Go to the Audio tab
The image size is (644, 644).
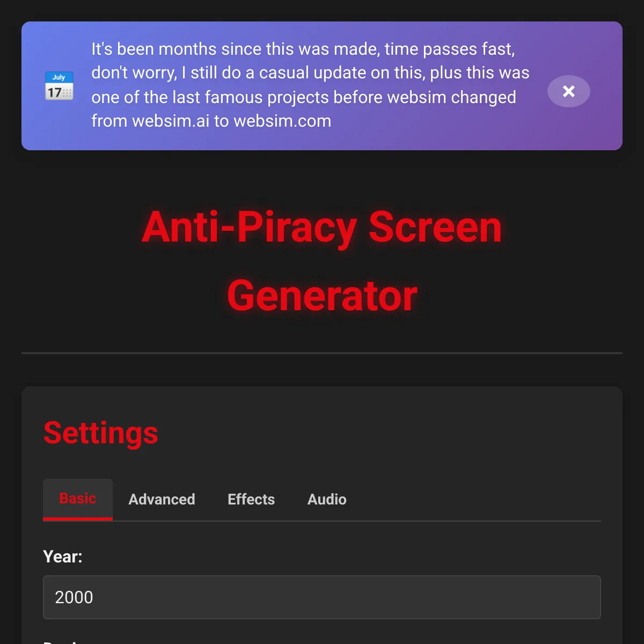(x=327, y=499)
